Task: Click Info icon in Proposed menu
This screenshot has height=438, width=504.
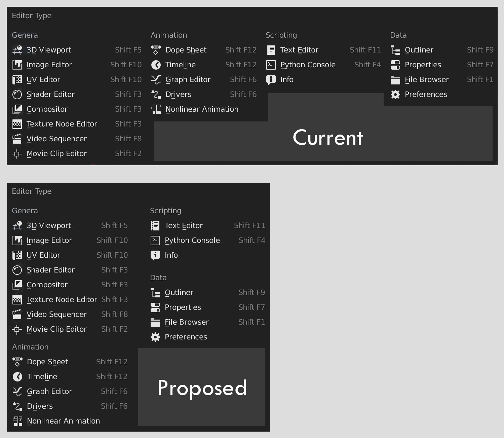Action: (x=155, y=255)
